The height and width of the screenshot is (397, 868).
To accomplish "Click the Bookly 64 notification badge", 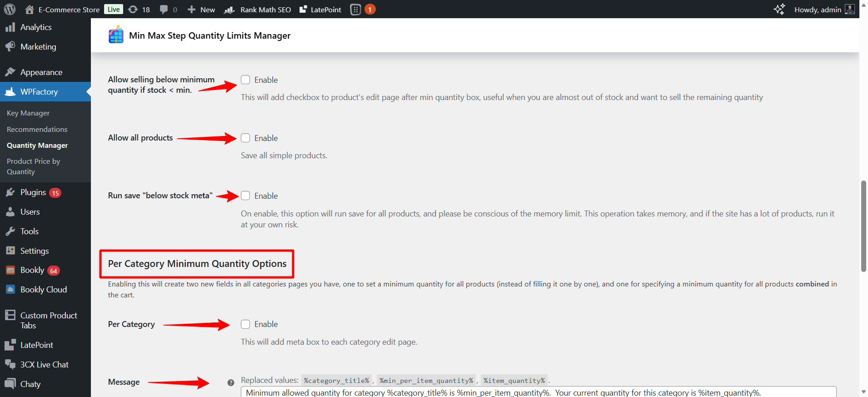I will 54,271.
